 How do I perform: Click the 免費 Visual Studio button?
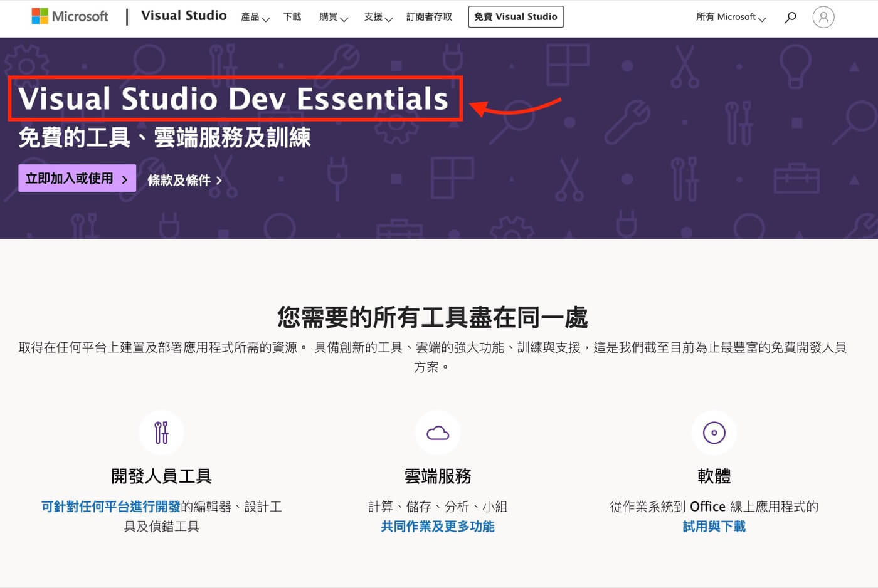tap(516, 17)
